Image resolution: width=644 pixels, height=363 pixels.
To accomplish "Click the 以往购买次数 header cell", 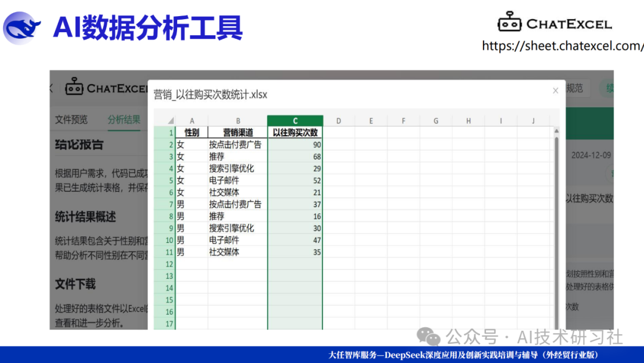I will [x=295, y=133].
